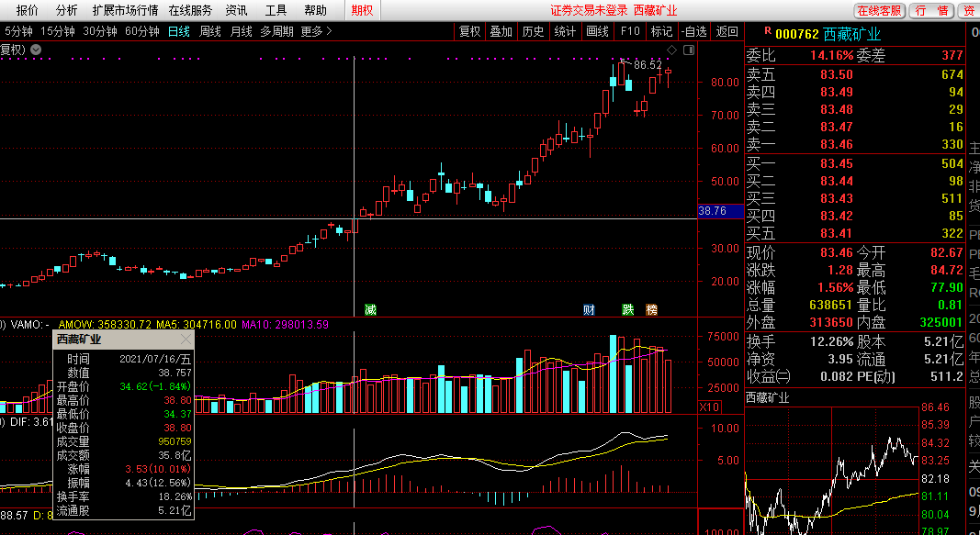Open the 工具 menu

point(276,11)
